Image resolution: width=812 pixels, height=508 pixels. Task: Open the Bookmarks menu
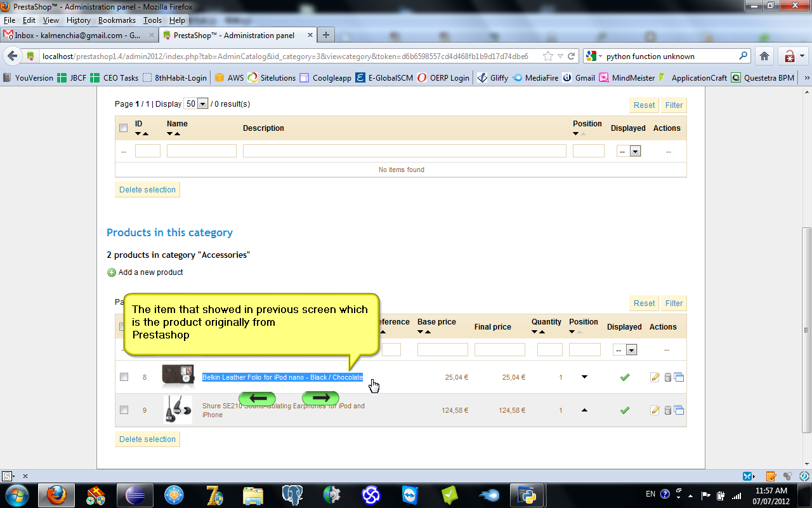click(x=117, y=20)
